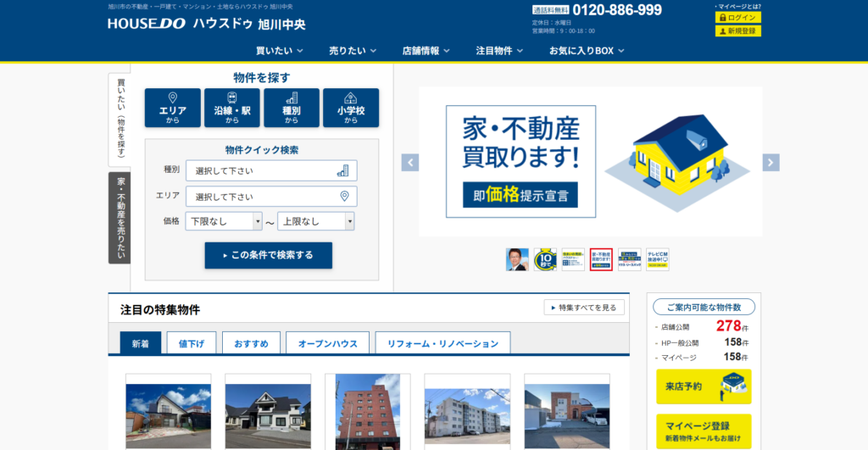Open the 買いたい menu
Screen dimensions: 868x450
coord(280,51)
